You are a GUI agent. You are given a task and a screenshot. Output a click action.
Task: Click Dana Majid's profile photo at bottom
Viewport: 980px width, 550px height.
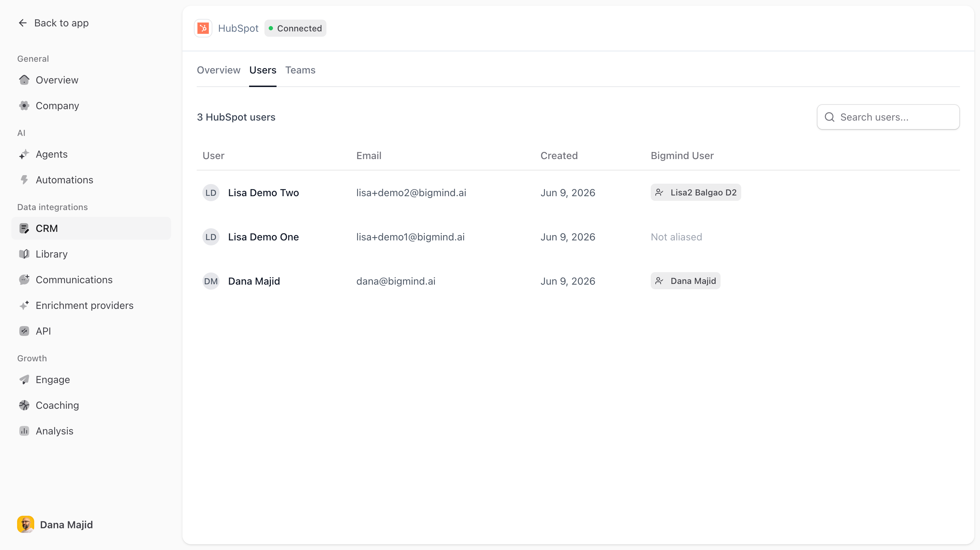[x=26, y=524]
